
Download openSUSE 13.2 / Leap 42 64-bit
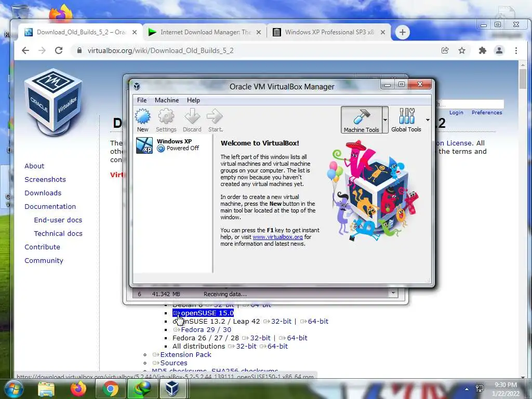[x=314, y=321]
